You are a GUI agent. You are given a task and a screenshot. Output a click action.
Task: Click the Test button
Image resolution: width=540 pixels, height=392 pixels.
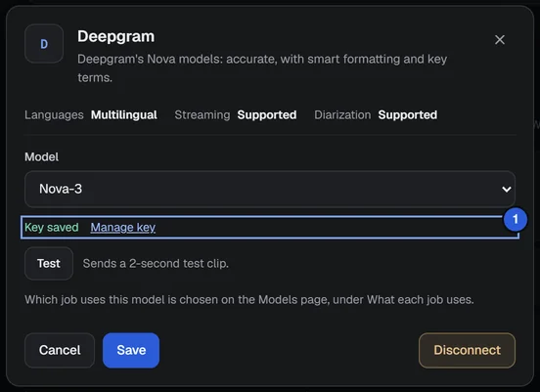(x=49, y=263)
